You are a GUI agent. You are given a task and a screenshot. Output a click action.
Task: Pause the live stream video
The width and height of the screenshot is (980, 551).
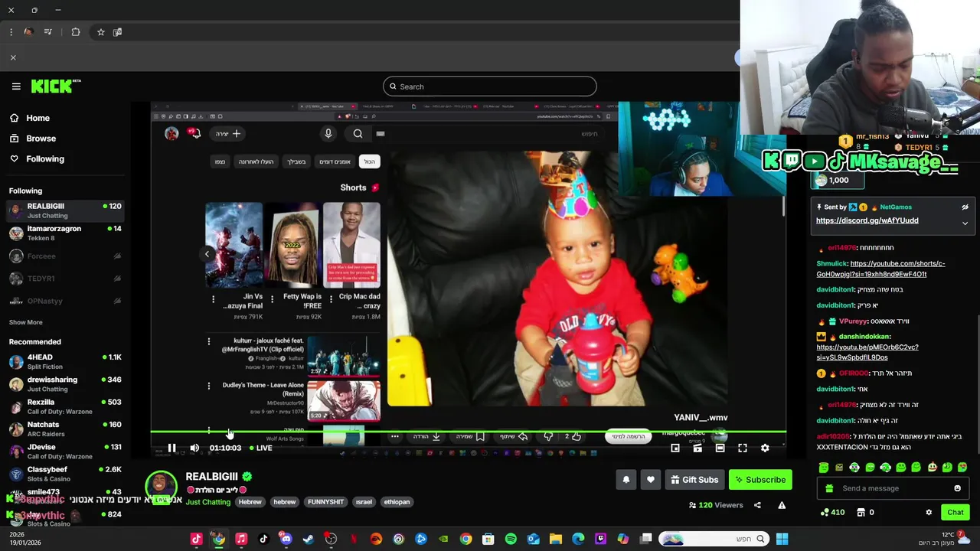pos(171,448)
